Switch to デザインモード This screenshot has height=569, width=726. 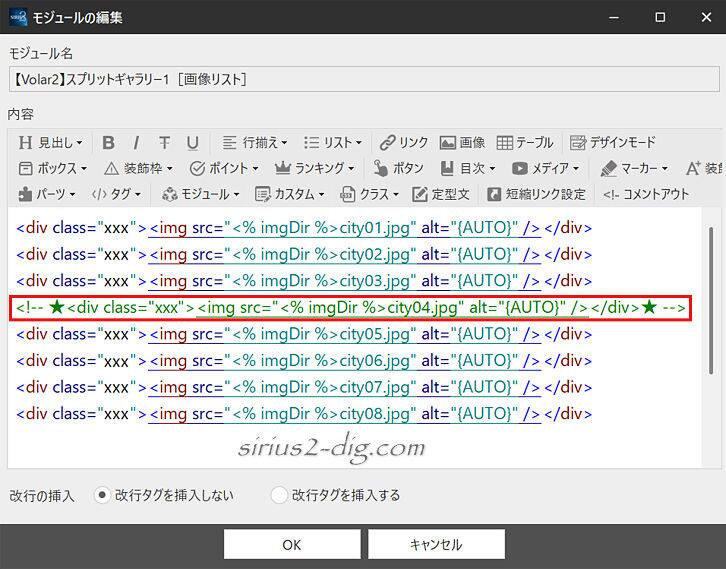coord(613,143)
